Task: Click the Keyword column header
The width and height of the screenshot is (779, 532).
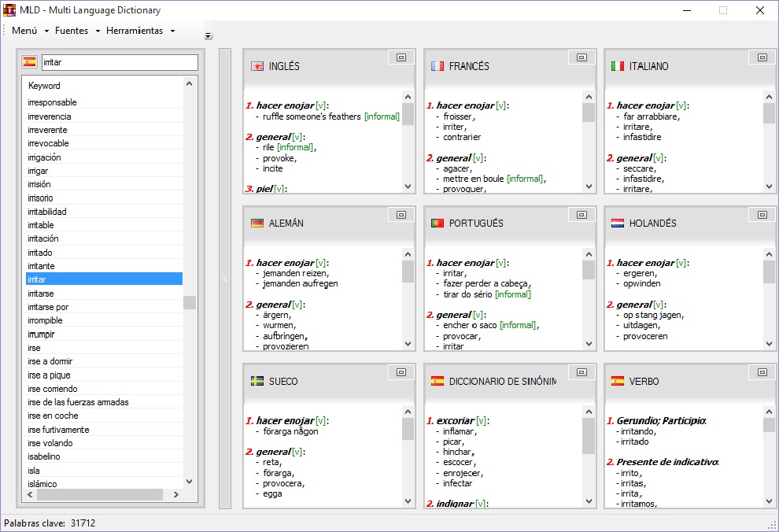Action: click(x=44, y=86)
